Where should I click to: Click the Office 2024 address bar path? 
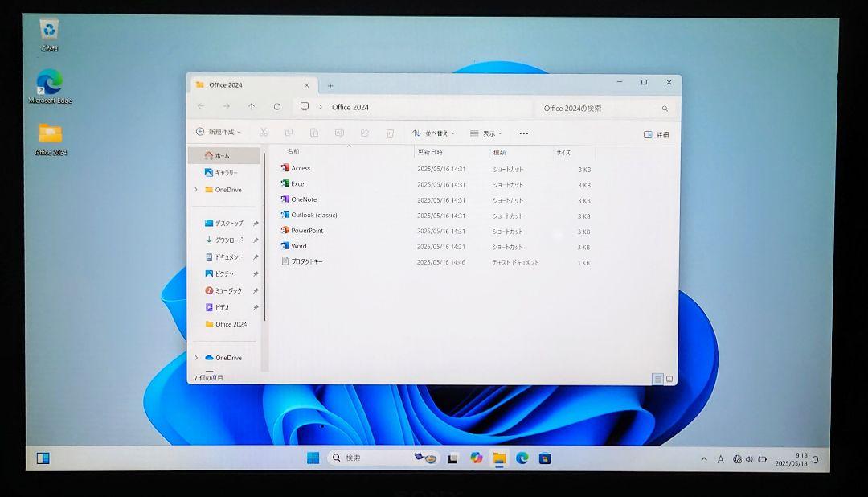click(x=350, y=107)
